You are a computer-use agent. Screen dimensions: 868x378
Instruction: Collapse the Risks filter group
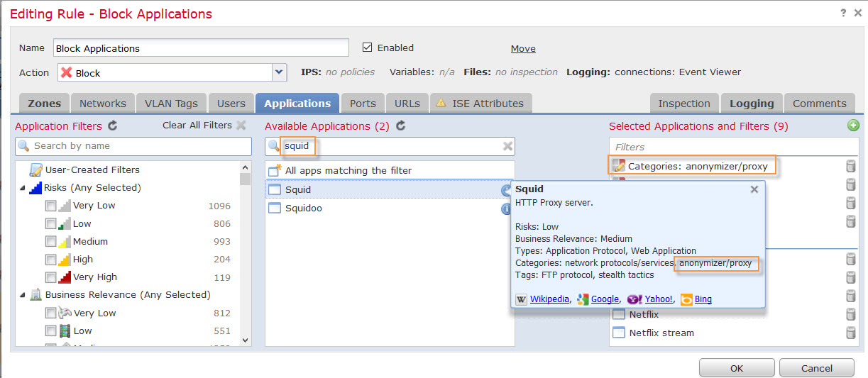pos(21,188)
